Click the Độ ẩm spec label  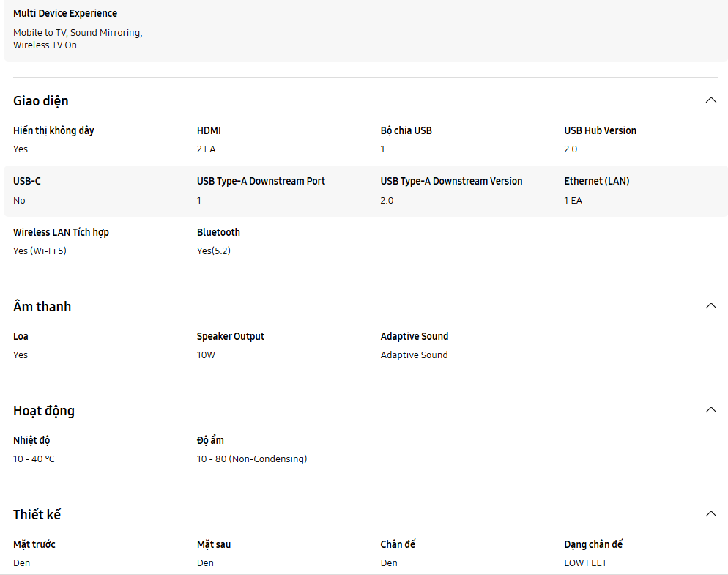point(210,441)
